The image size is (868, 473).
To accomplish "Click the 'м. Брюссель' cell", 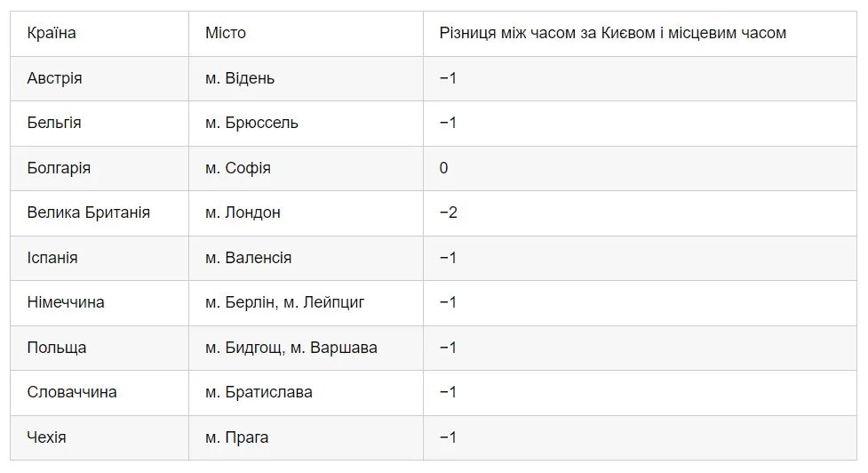I will [x=251, y=123].
